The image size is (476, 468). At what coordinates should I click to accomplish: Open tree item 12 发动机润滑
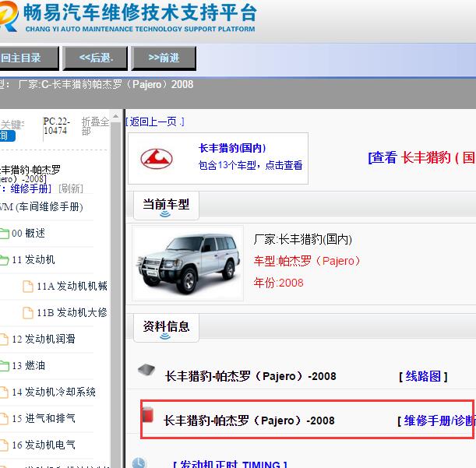(x=44, y=339)
